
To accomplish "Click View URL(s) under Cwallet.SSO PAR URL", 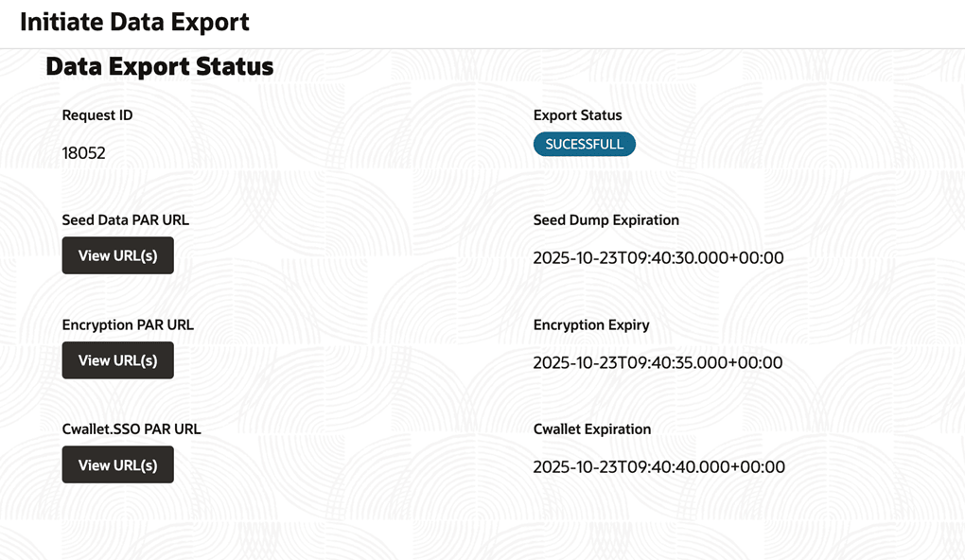I will 117,465.
